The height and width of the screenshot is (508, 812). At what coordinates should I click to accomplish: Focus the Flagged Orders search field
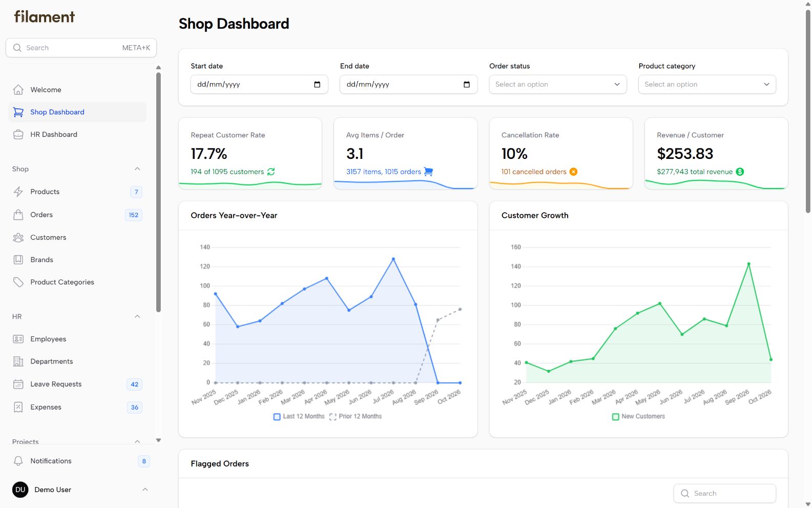pyautogui.click(x=724, y=494)
